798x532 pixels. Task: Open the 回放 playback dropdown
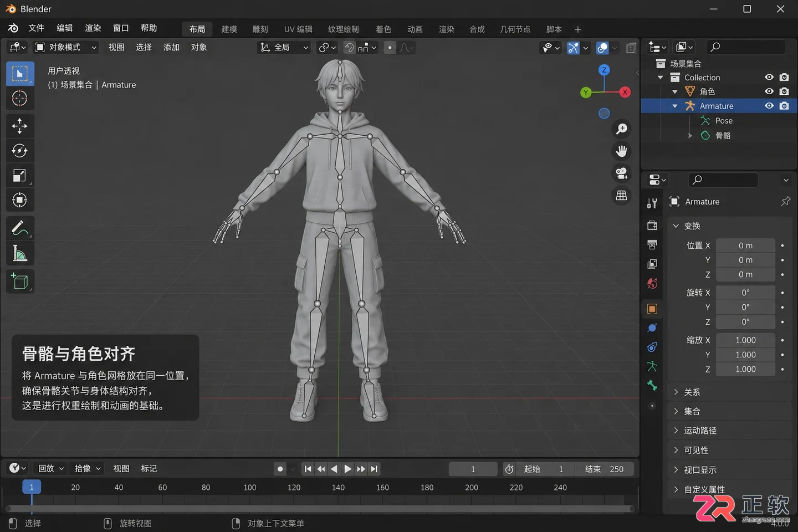50,469
